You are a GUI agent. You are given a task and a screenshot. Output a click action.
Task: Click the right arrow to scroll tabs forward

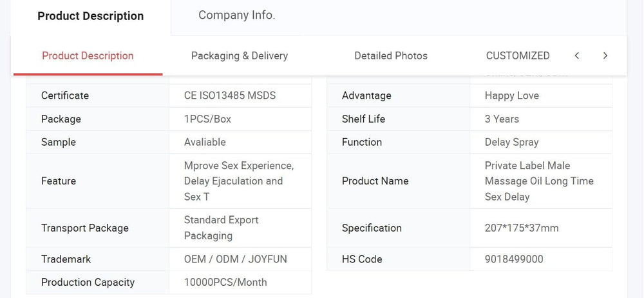click(605, 55)
